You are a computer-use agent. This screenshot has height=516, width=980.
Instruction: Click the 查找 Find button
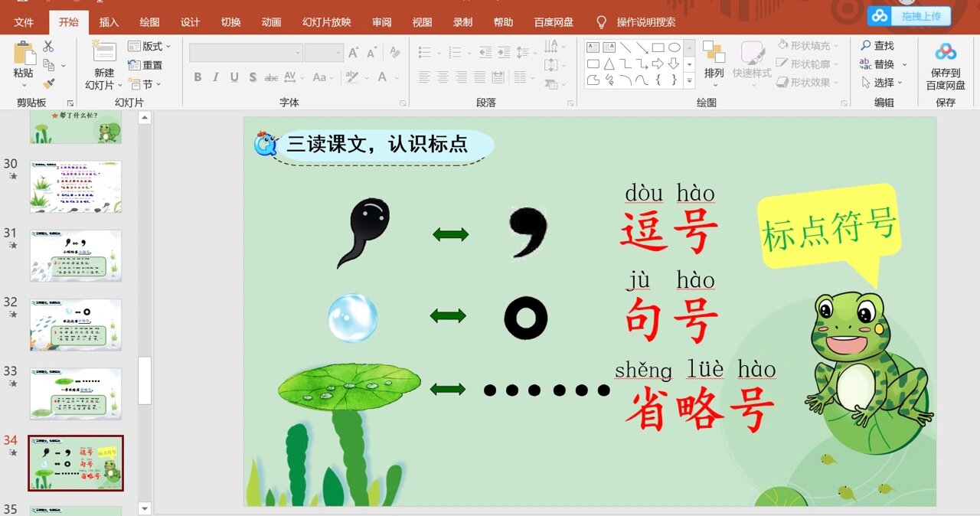pos(877,46)
